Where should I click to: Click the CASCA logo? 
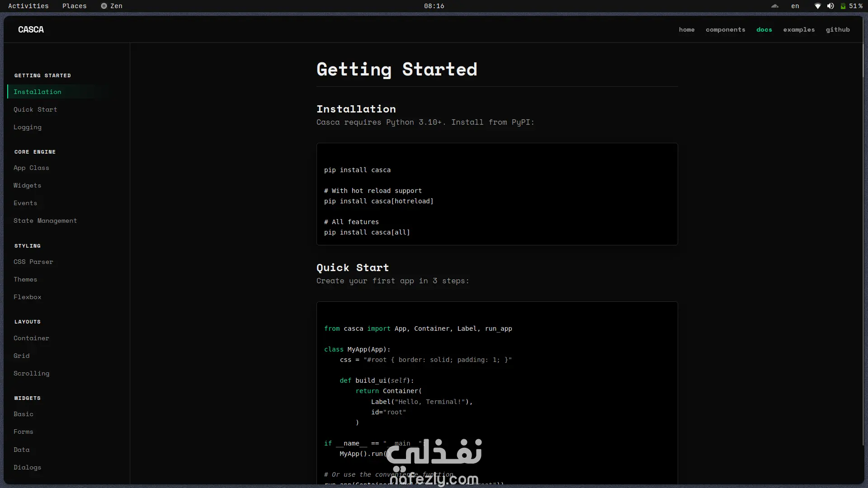[x=31, y=29]
